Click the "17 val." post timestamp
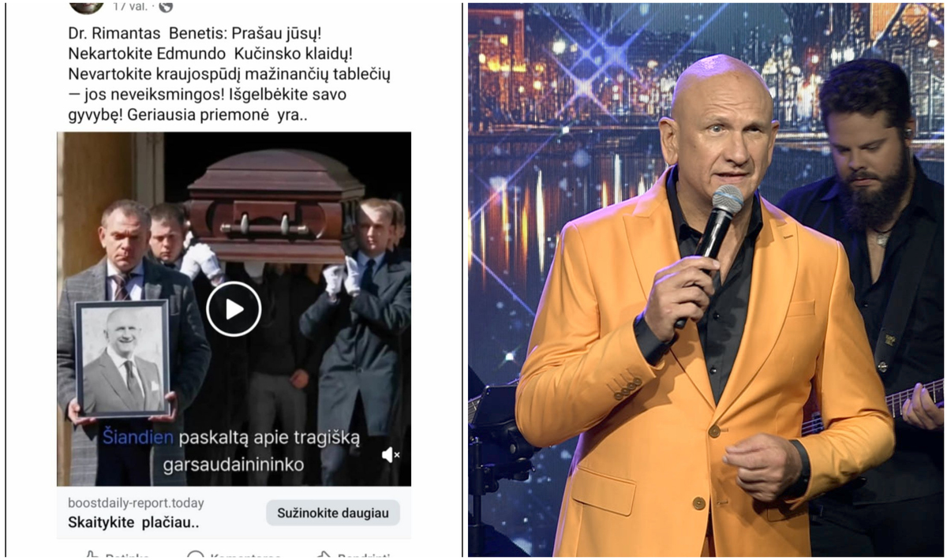This screenshot has width=947, height=560. pos(130,6)
